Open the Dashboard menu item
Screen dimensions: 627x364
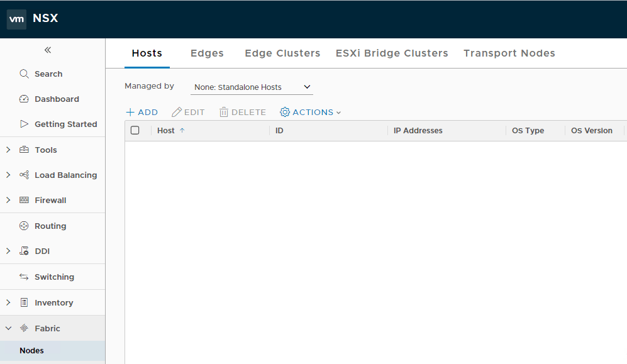[57, 99]
